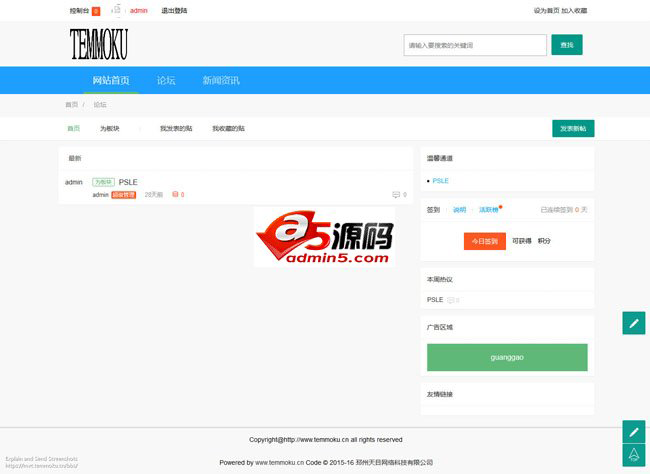Click the a5源码 admin5.com banner image
Screen dimensions: 650x474
(324, 237)
